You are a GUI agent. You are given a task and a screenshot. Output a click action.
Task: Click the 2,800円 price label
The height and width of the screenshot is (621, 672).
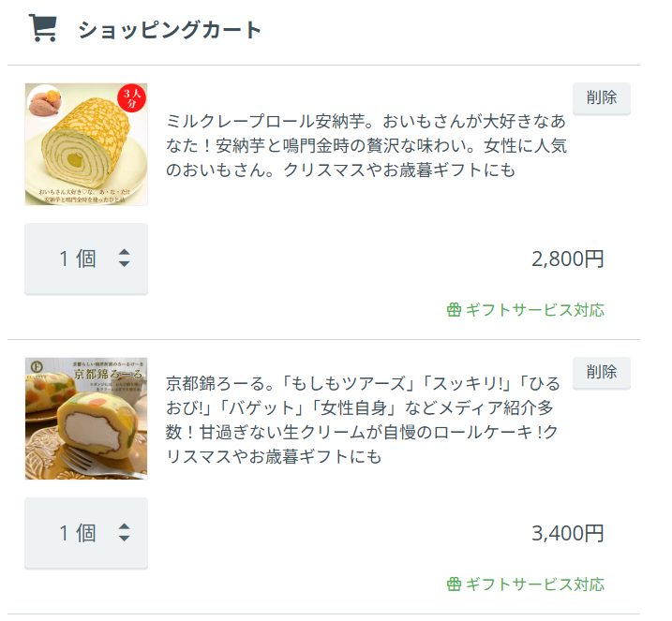567,259
